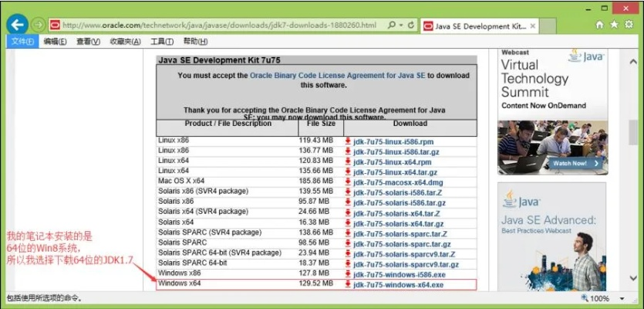Download jdk-7u75-windows-i586.exe link
644x309 pixels.
tap(398, 273)
